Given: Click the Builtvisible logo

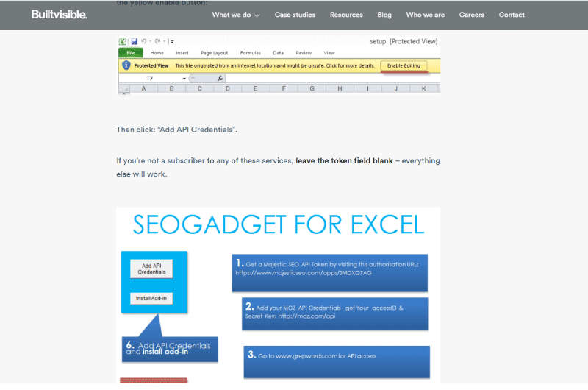Looking at the screenshot, I should tap(60, 15).
